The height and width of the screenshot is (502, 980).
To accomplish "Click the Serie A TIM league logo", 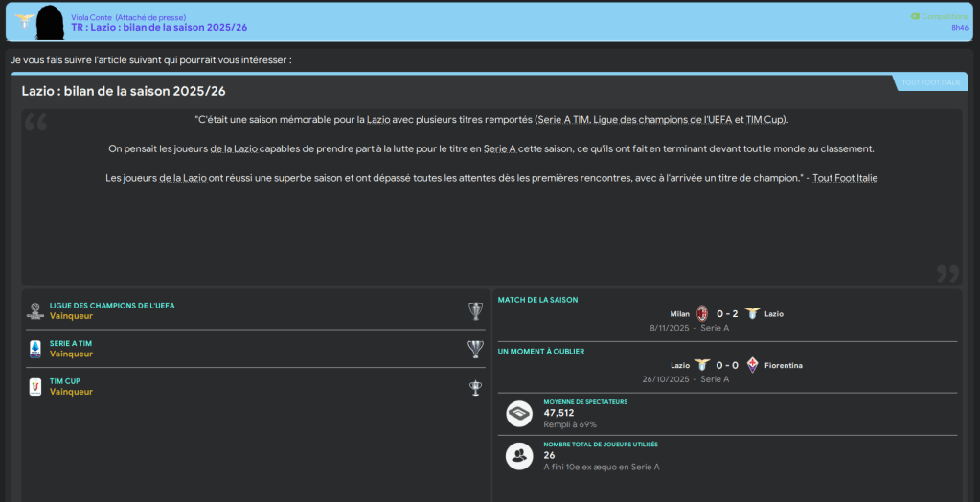I will click(35, 349).
